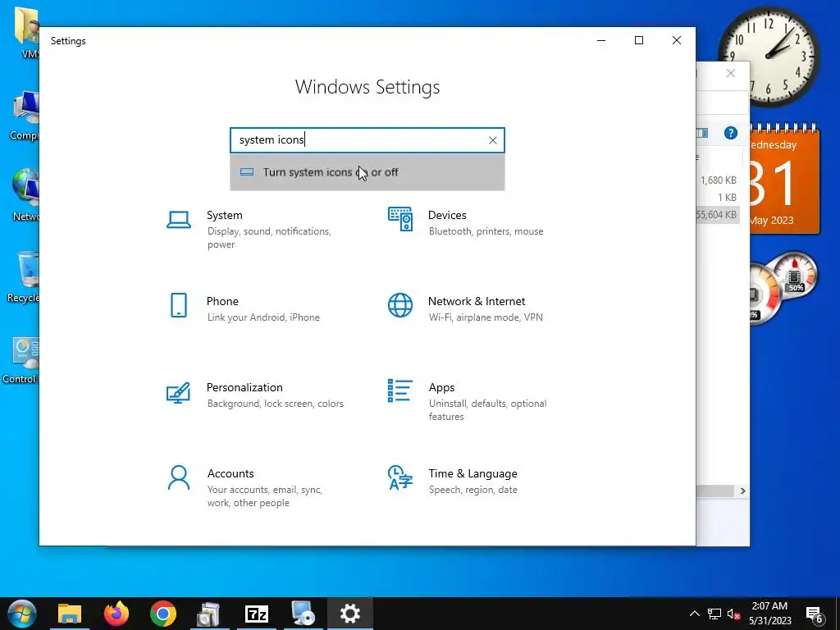The width and height of the screenshot is (840, 630).
Task: Click 'Wi-Fi, airplane mode, VPN' description
Action: point(486,317)
